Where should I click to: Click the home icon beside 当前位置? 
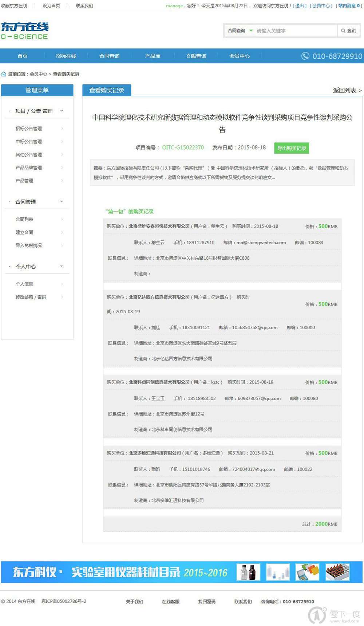point(4,74)
